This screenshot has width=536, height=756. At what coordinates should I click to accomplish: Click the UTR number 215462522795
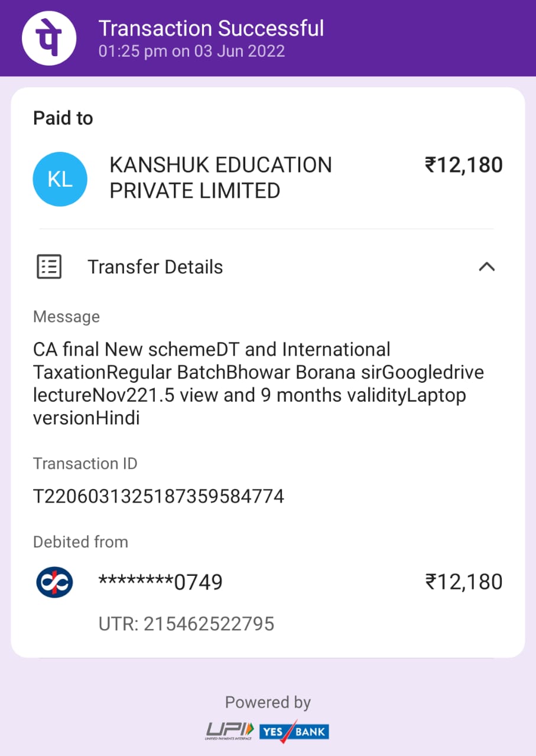pos(186,624)
